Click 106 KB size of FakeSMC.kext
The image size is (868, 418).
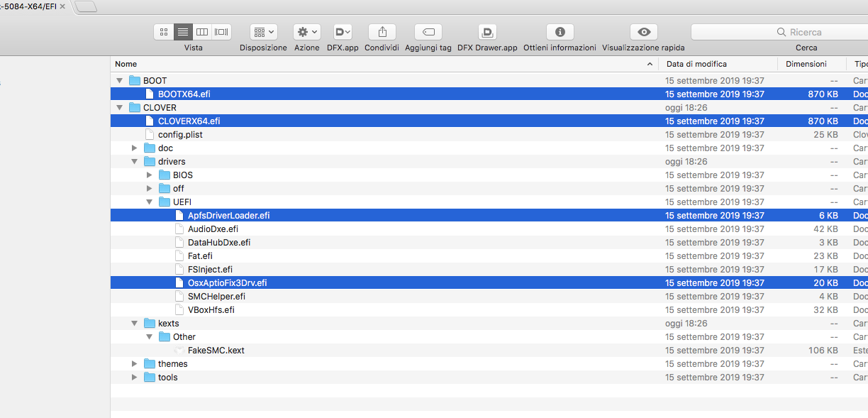click(823, 351)
